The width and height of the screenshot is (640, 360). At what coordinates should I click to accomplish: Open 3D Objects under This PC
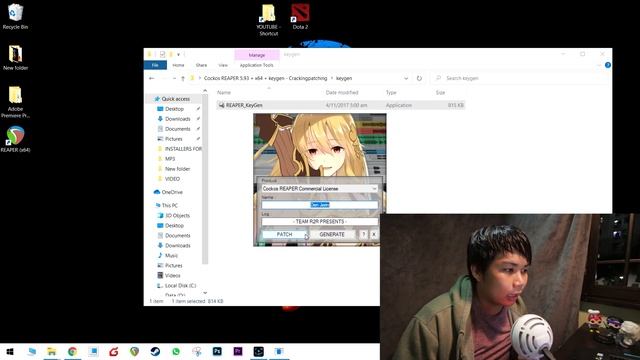pyautogui.click(x=177, y=216)
